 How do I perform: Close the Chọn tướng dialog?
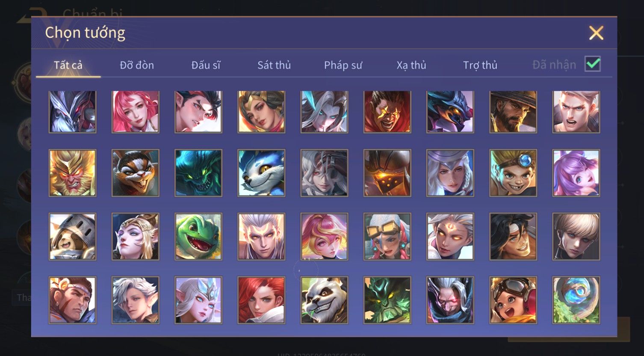point(596,33)
